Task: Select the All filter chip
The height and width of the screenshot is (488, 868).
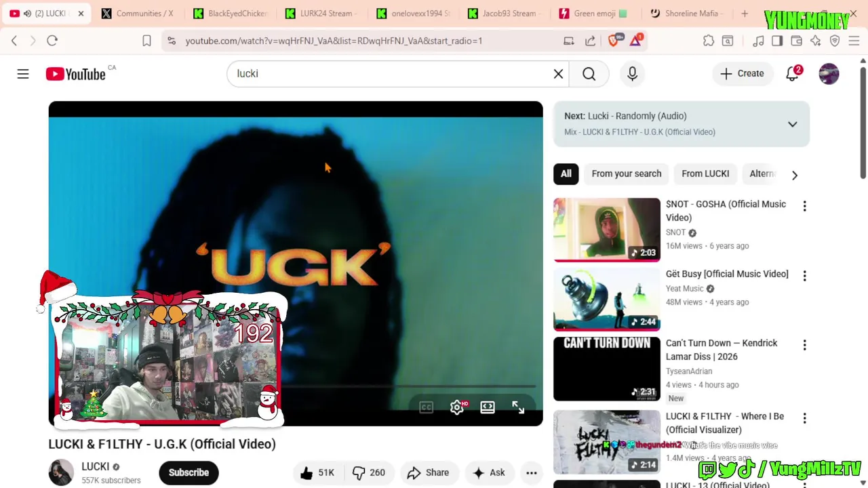Action: [x=566, y=174]
